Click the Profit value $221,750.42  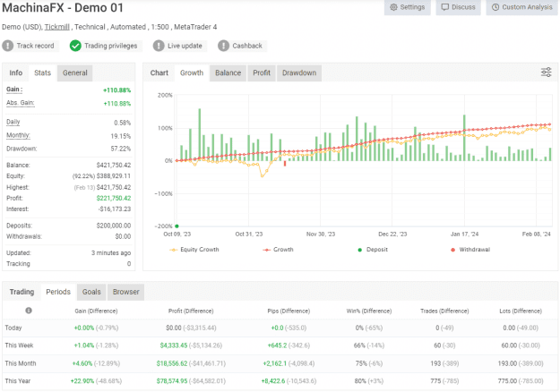114,199
